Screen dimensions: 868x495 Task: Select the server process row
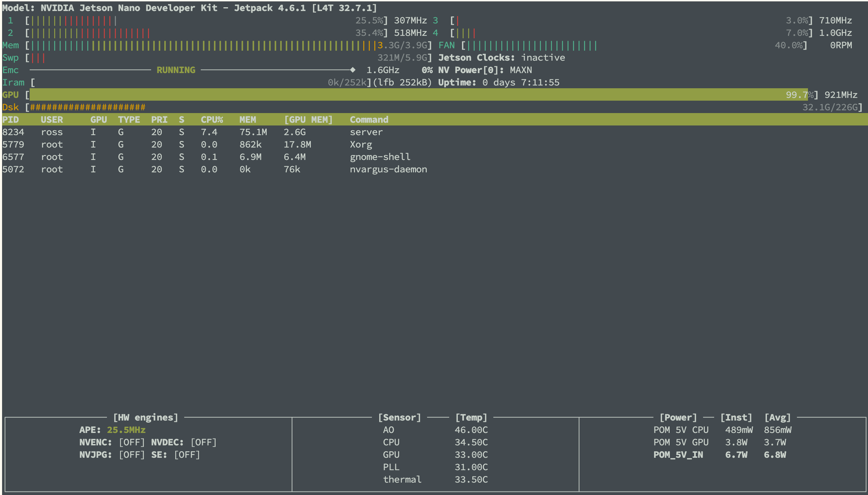435,132
